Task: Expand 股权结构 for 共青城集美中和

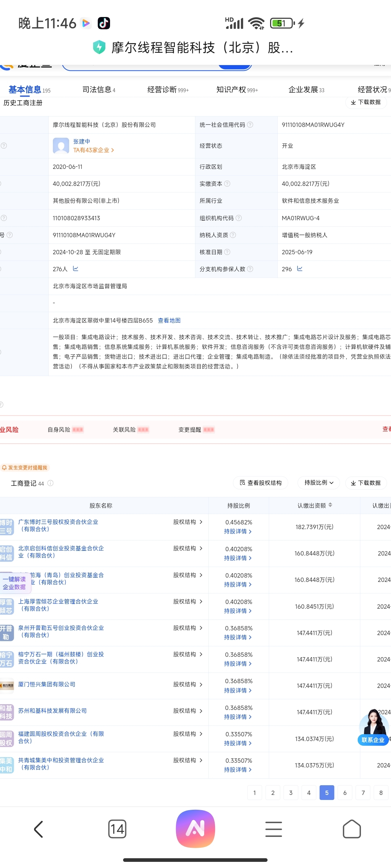Action: click(188, 760)
